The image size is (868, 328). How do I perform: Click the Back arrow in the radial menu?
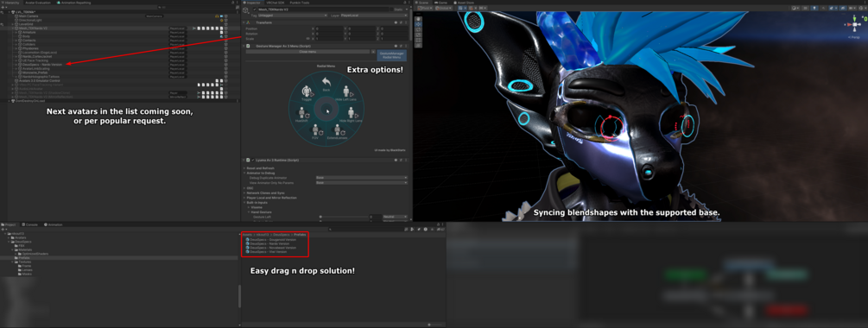(x=326, y=83)
